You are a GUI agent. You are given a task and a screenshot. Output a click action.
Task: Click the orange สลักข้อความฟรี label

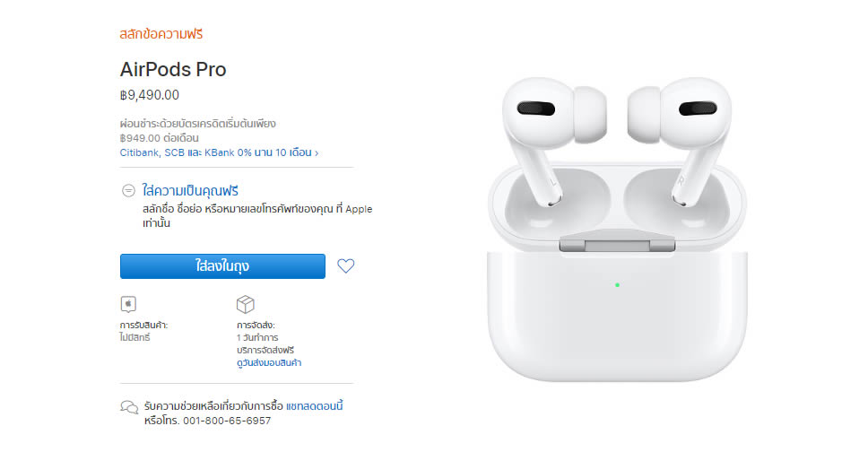[161, 34]
